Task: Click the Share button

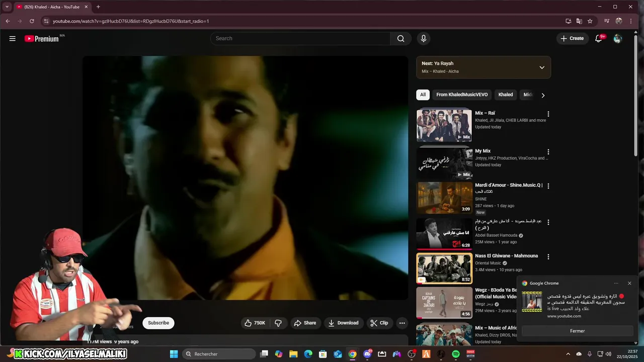Action: tap(305, 323)
